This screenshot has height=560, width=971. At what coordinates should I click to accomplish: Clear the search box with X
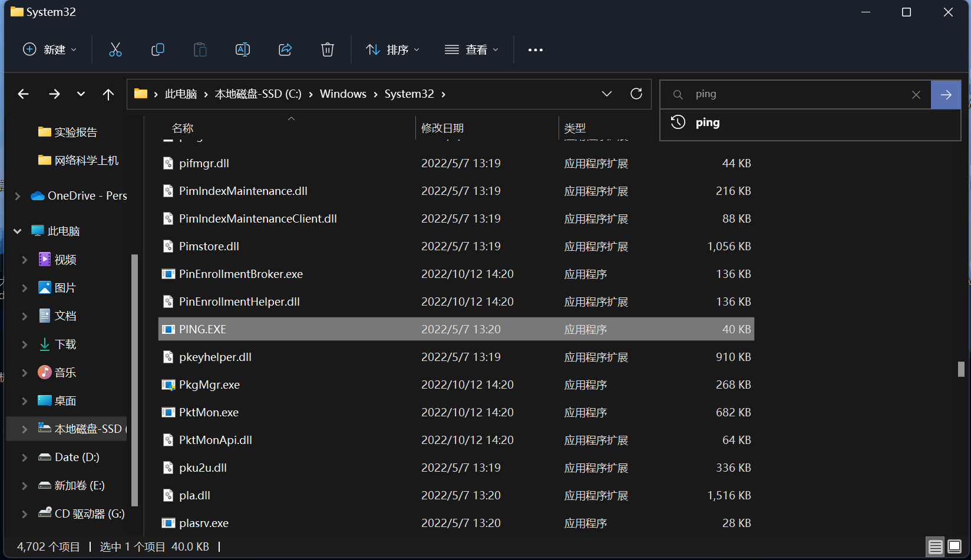916,95
